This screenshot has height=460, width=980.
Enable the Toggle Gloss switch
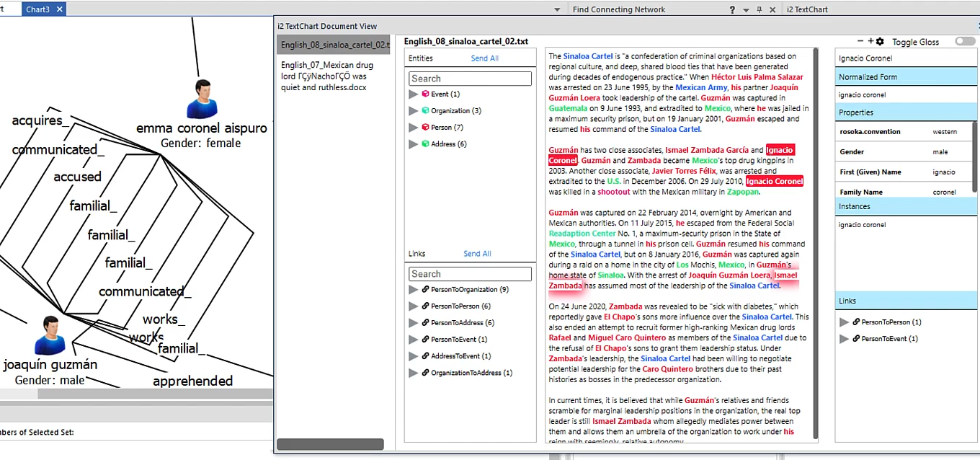[x=965, y=42]
